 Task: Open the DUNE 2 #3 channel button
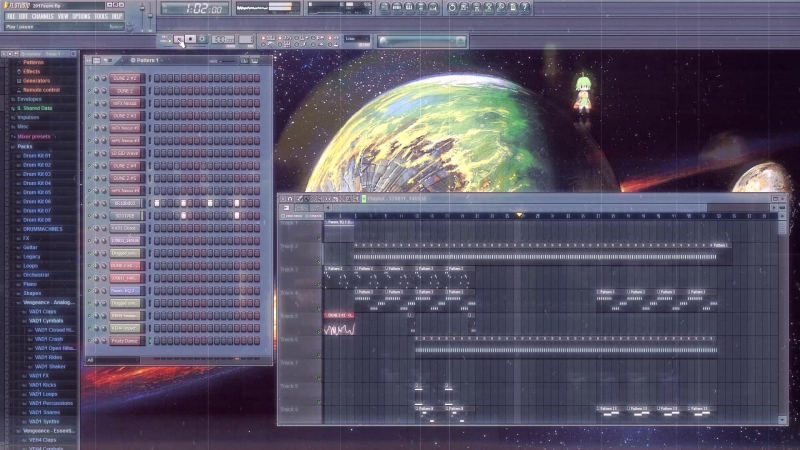[126, 116]
